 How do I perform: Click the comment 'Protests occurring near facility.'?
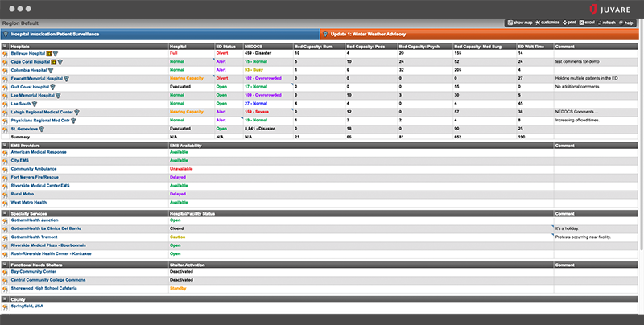coord(583,237)
